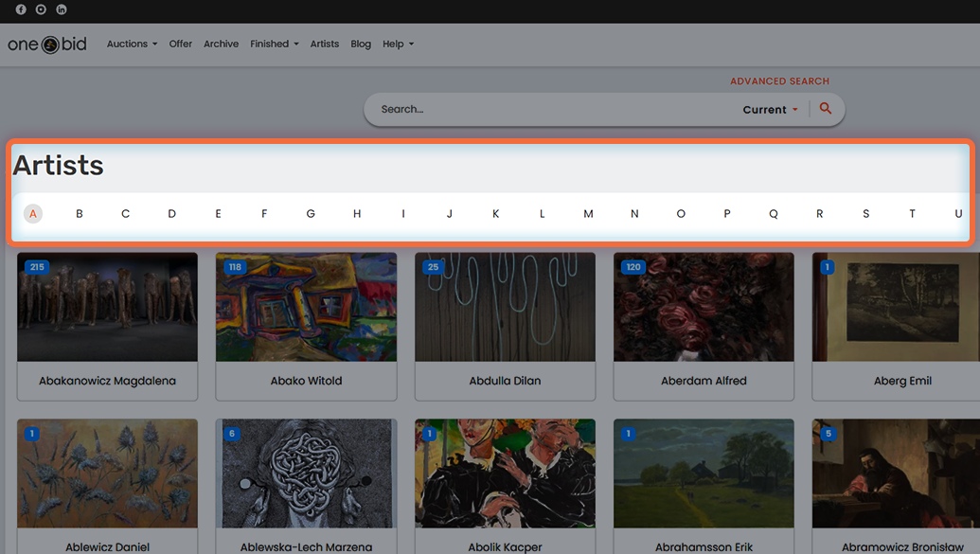Open Abramowicz Bronisław artwork thumbnail

click(897, 474)
